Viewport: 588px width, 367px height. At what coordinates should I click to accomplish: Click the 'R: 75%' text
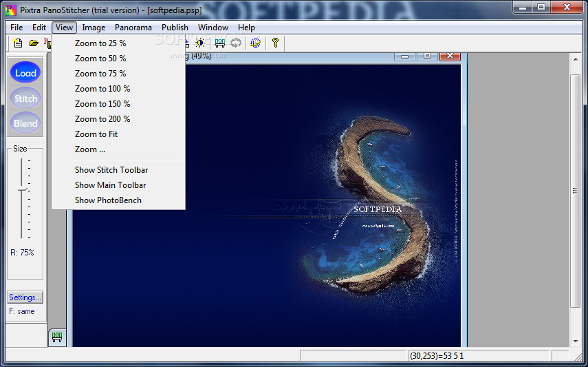[22, 253]
